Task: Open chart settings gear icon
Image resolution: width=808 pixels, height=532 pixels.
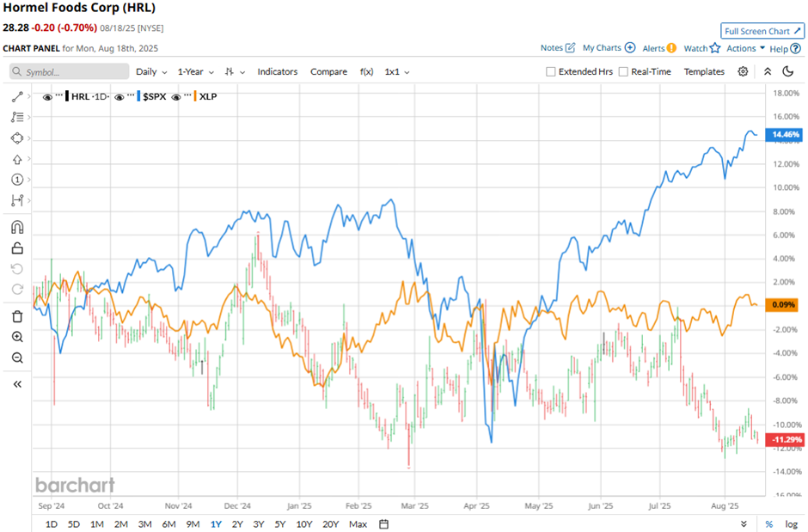Action: click(x=743, y=71)
